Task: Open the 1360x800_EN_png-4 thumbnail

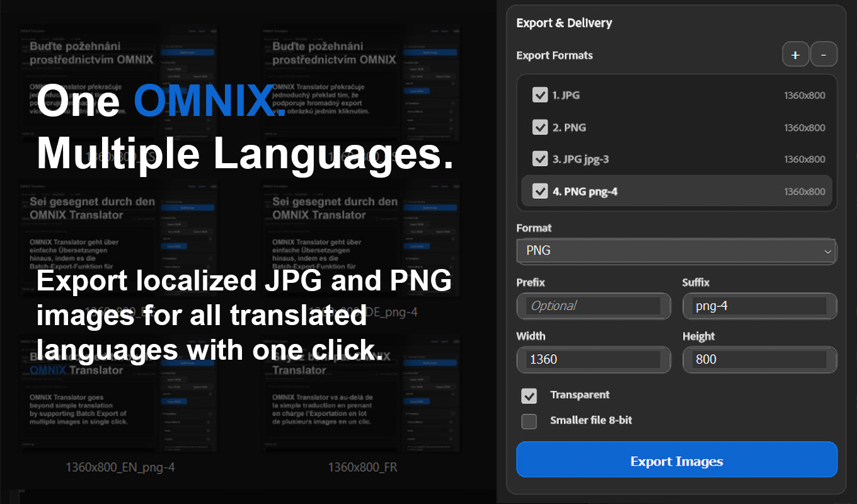Action: tap(120, 396)
